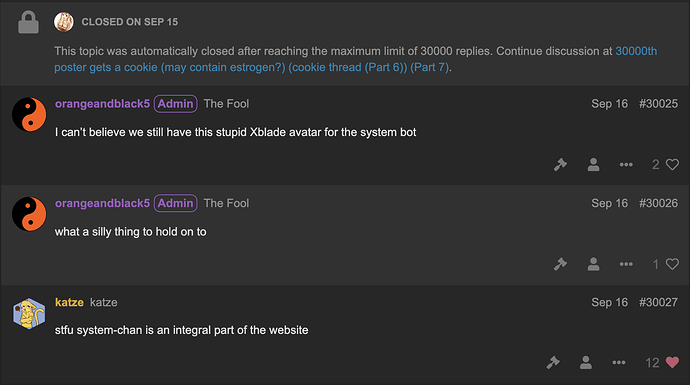Screen dimensions: 690x385
Task: Open the three-dots menu on post #30025
Action: (626, 165)
